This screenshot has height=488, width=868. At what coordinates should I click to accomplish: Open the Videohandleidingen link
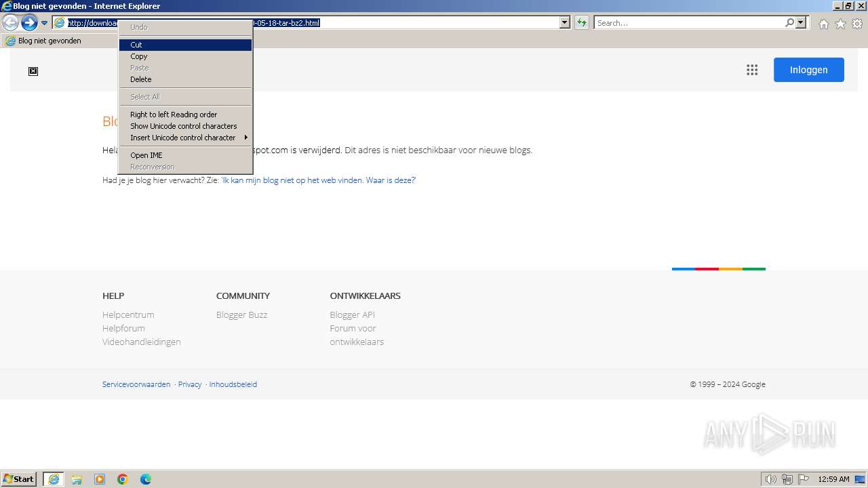(x=142, y=342)
